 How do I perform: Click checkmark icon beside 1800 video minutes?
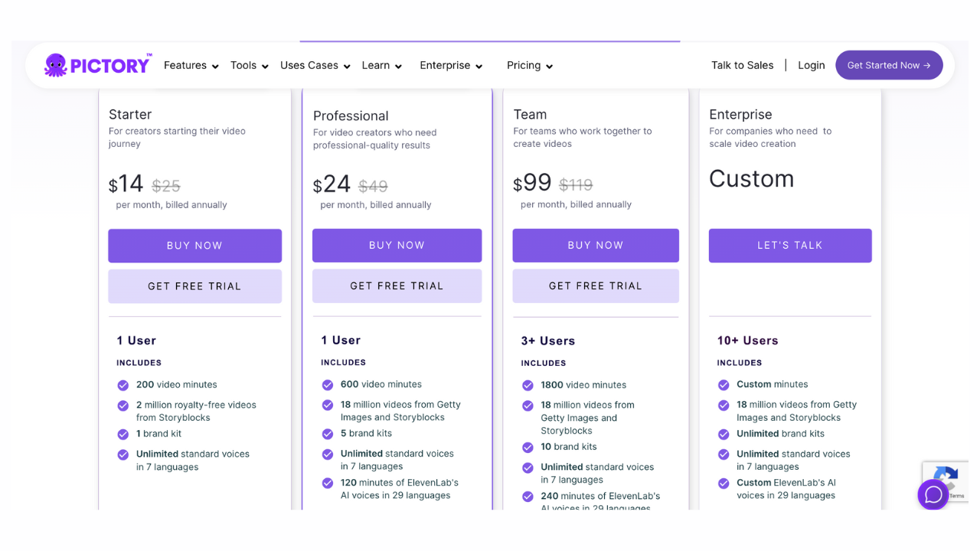(528, 386)
